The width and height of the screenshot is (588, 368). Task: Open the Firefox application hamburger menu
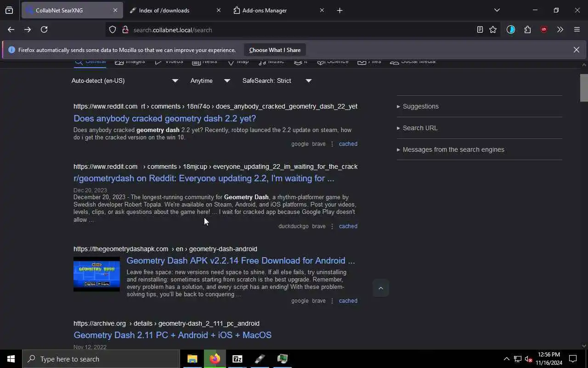click(x=577, y=29)
